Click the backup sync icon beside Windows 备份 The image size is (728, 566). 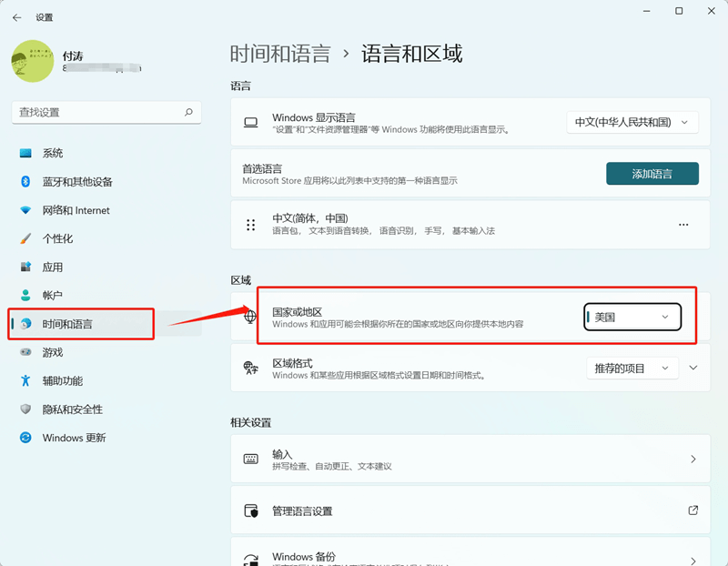pos(251,561)
